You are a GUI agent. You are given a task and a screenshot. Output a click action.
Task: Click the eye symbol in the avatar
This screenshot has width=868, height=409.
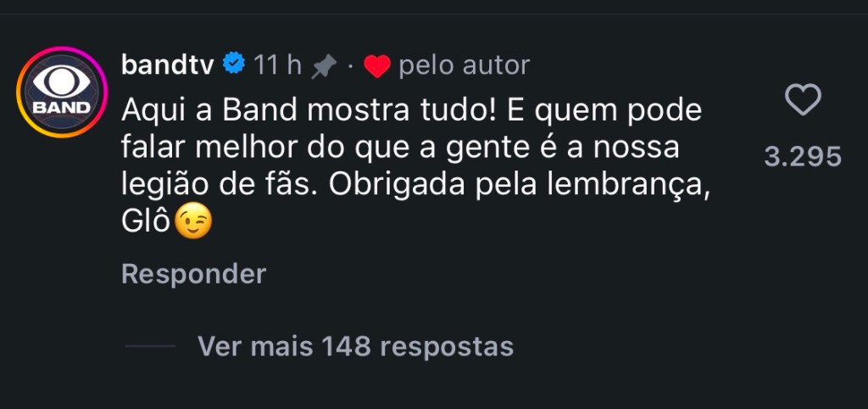pos(61,83)
